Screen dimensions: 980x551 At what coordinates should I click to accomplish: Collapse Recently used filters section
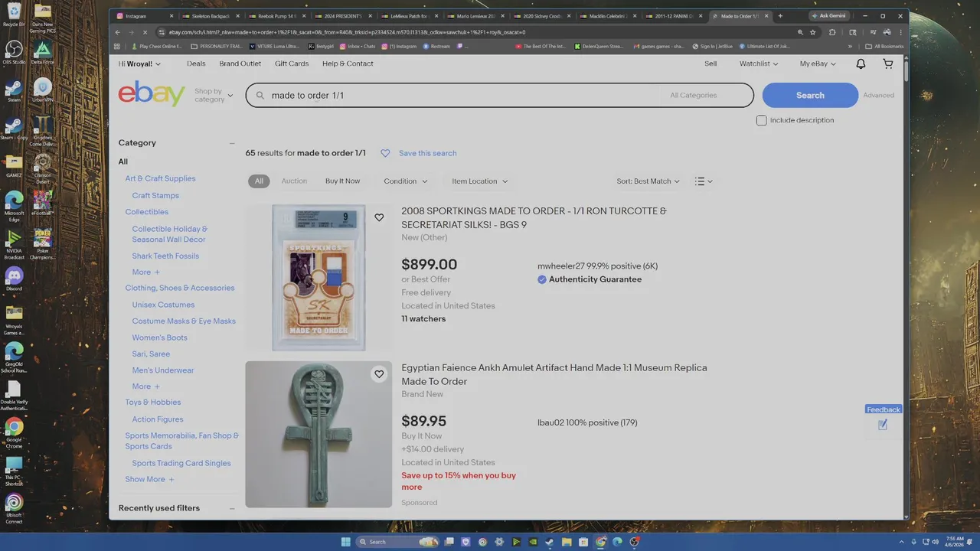coord(232,508)
